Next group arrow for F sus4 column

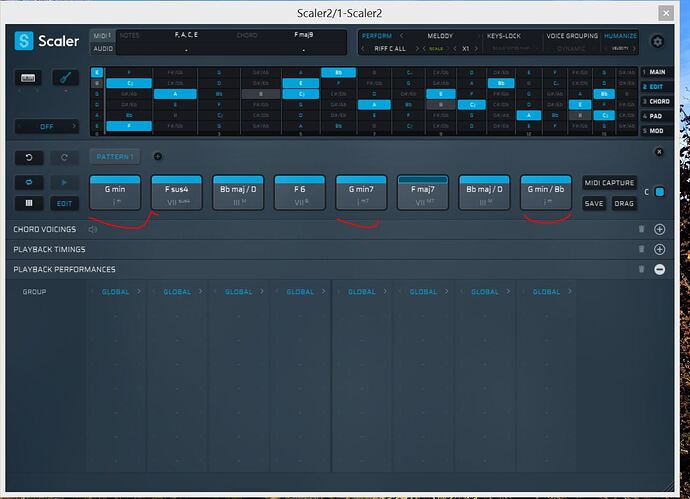tap(201, 291)
